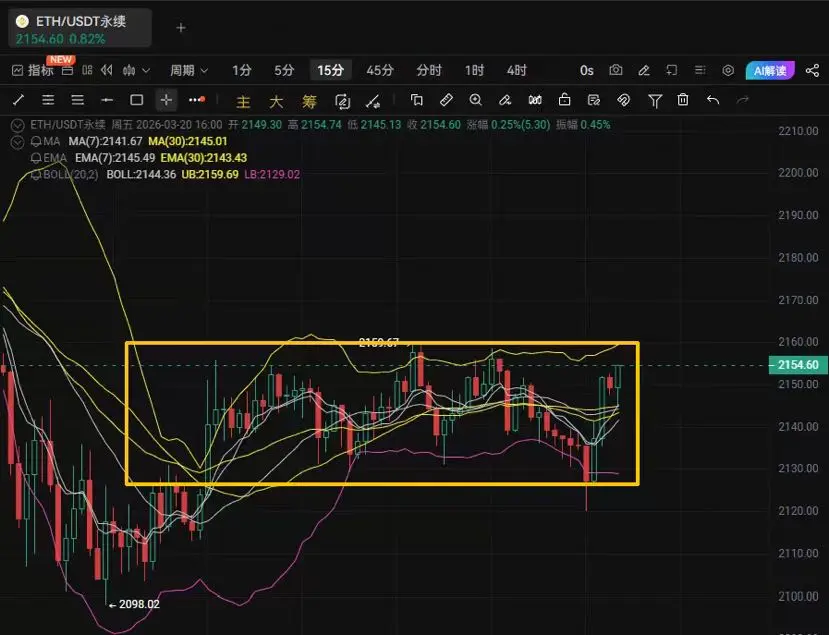Click the candle compare bars icon

(535, 100)
